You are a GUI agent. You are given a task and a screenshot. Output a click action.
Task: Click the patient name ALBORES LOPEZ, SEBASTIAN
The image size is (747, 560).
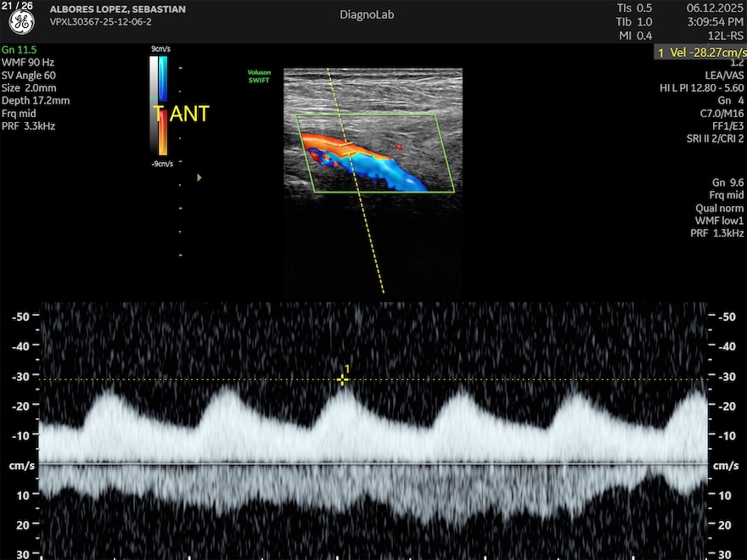pyautogui.click(x=118, y=9)
